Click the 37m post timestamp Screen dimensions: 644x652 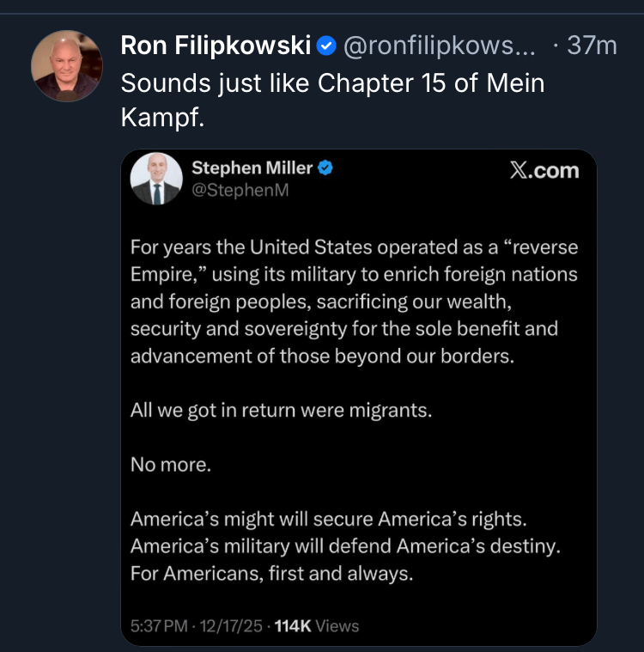coord(592,46)
